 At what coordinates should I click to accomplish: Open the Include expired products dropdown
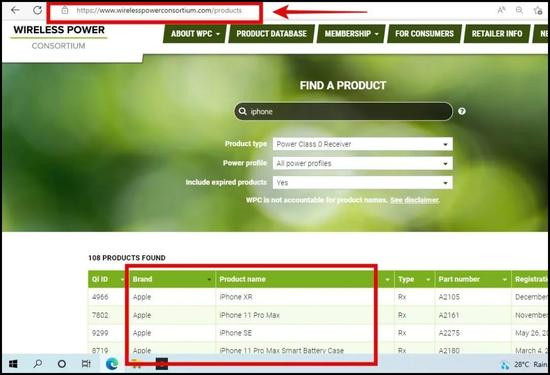point(363,183)
